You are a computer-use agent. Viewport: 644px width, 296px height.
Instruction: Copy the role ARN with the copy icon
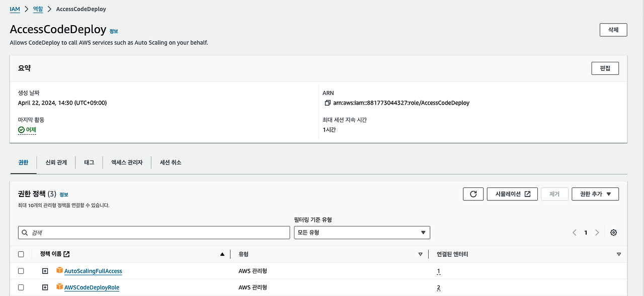coord(328,103)
